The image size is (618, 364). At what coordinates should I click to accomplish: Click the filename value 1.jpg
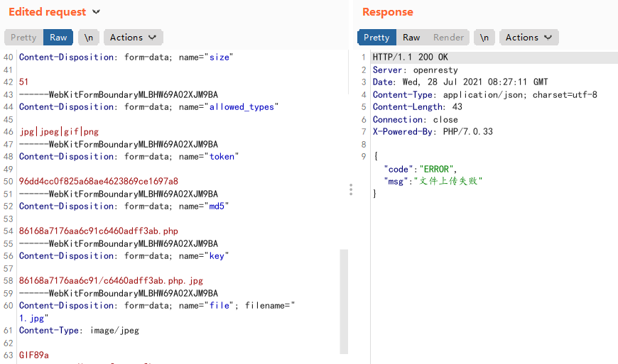tap(31, 318)
